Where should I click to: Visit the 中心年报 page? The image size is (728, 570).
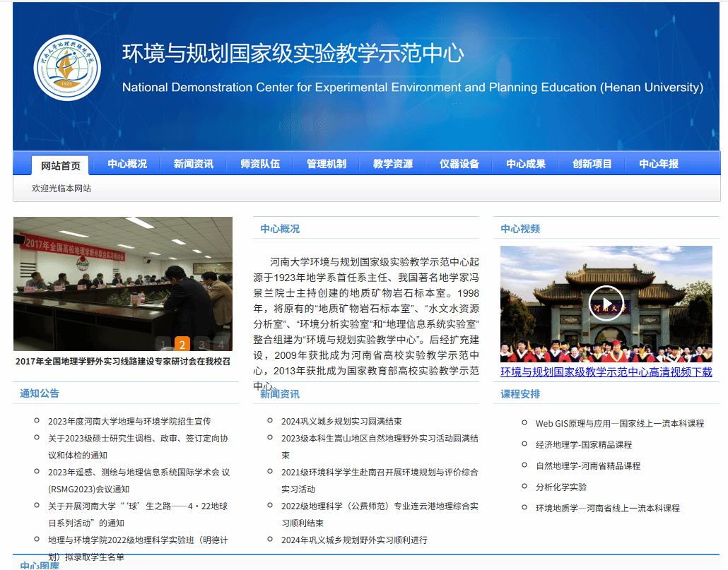659,164
